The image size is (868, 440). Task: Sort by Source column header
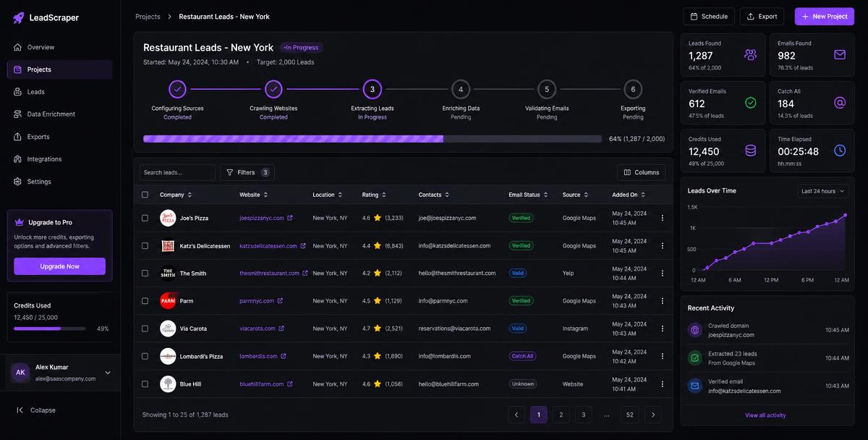[x=576, y=195]
